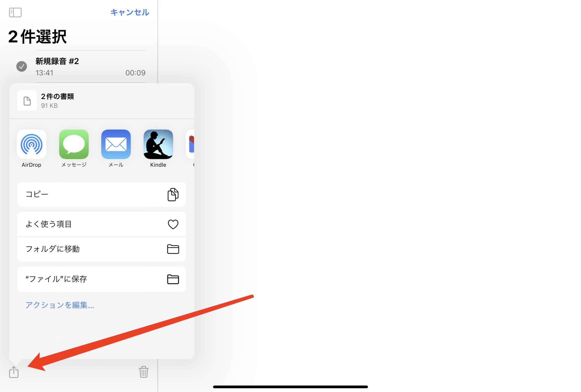Tap the Move to Folder icon
Screen dimensions: 581x392
173,249
